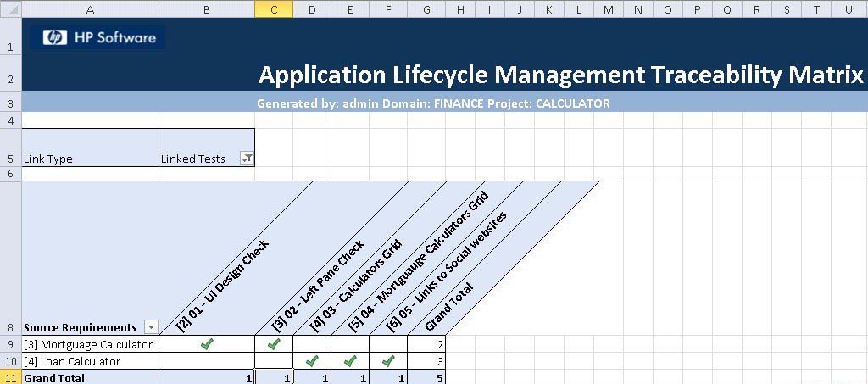The height and width of the screenshot is (384, 868).
Task: Select the Grand Total row label
Action: tap(90, 378)
